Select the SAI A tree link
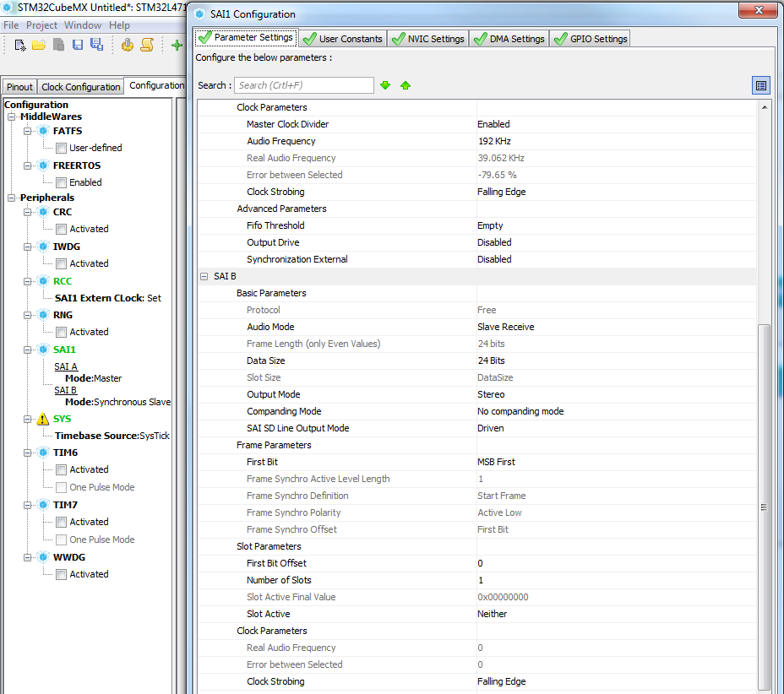 pyautogui.click(x=66, y=366)
